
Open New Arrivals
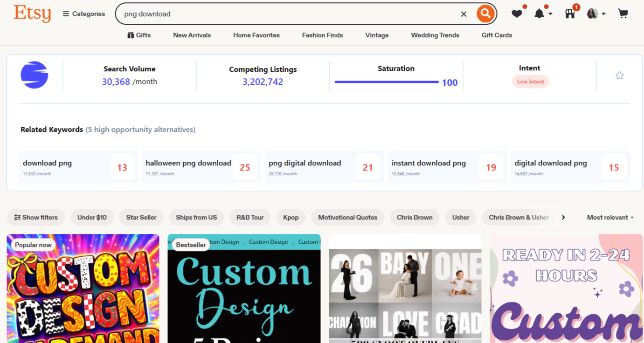192,35
